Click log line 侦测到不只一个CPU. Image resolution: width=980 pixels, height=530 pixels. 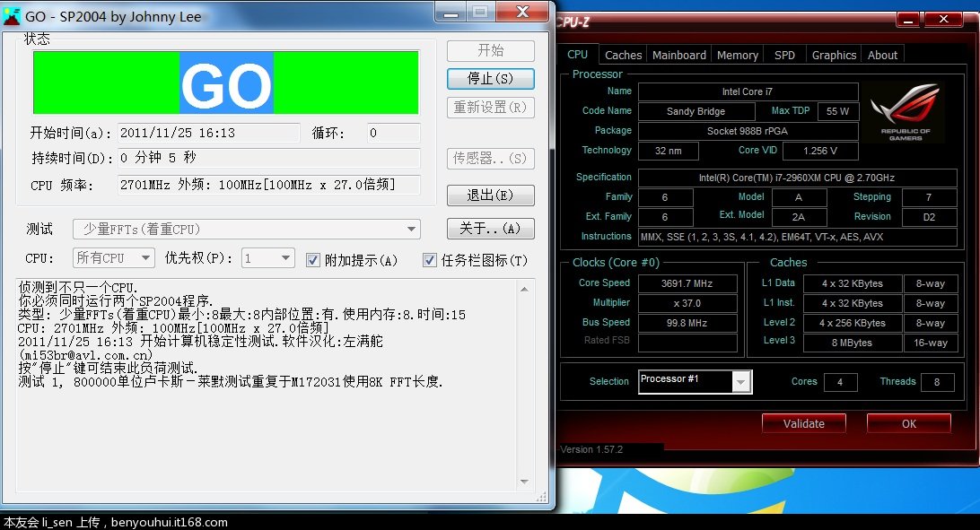77,287
